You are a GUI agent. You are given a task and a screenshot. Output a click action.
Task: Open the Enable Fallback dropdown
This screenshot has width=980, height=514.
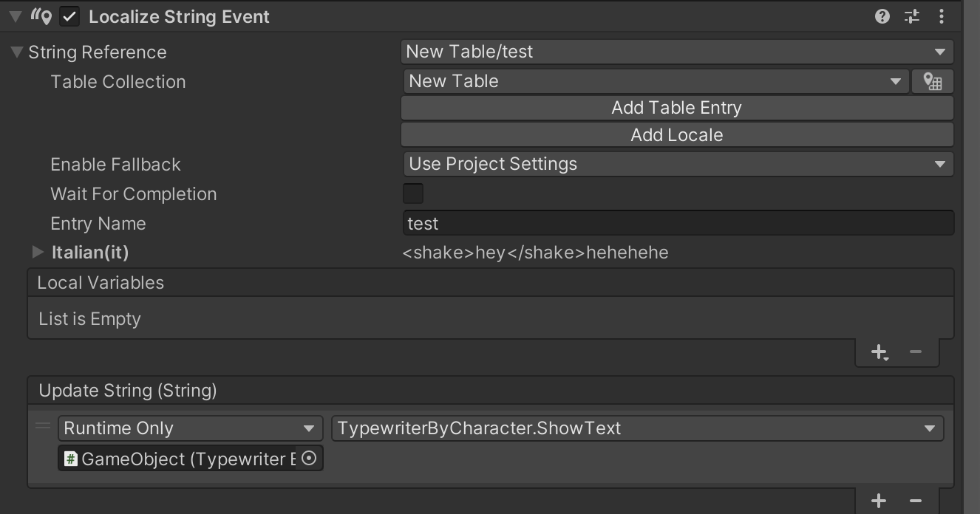tap(677, 164)
